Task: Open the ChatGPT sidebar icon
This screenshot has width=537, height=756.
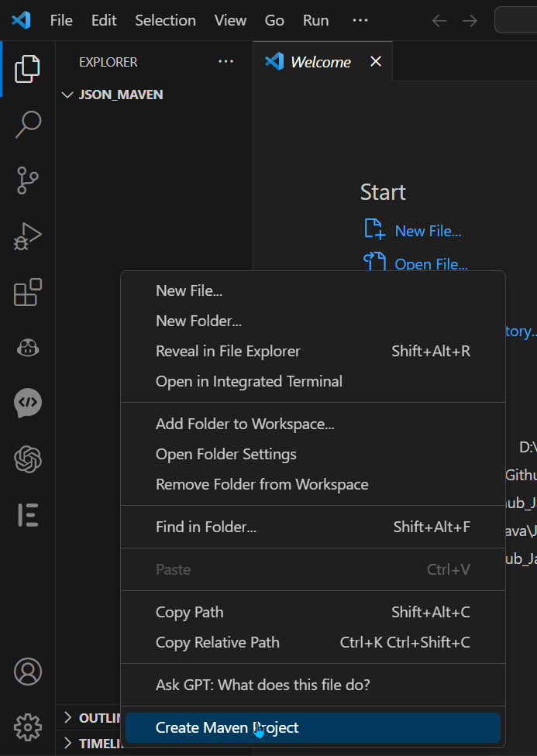Action: (x=28, y=460)
